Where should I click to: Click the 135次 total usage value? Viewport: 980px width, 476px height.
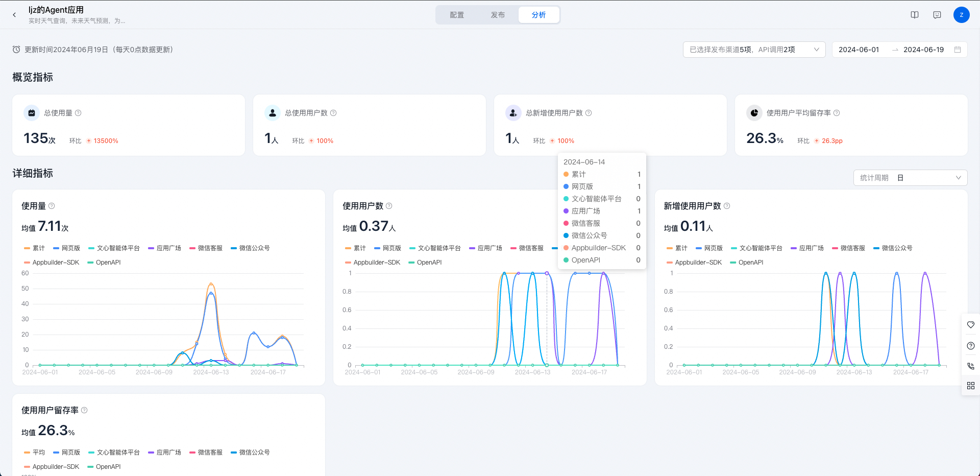(x=39, y=138)
